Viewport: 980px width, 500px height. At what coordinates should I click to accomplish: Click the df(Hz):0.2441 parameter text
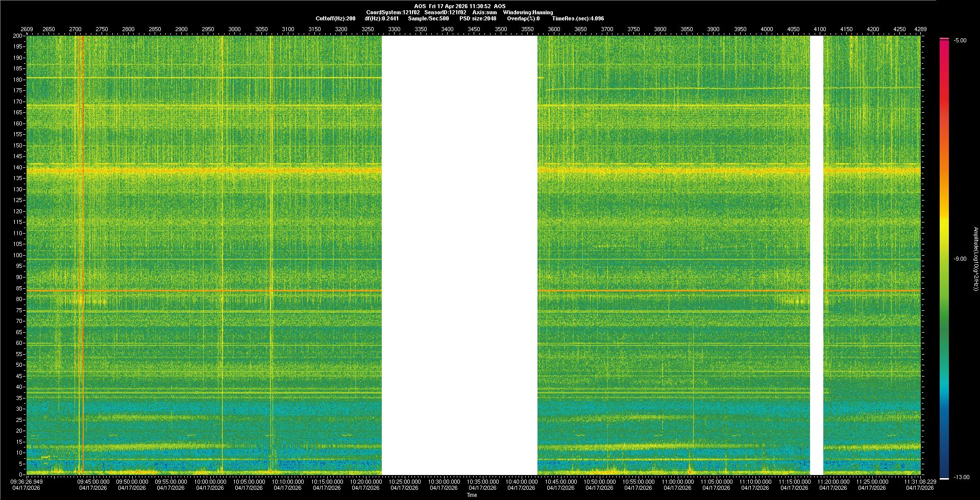382,18
